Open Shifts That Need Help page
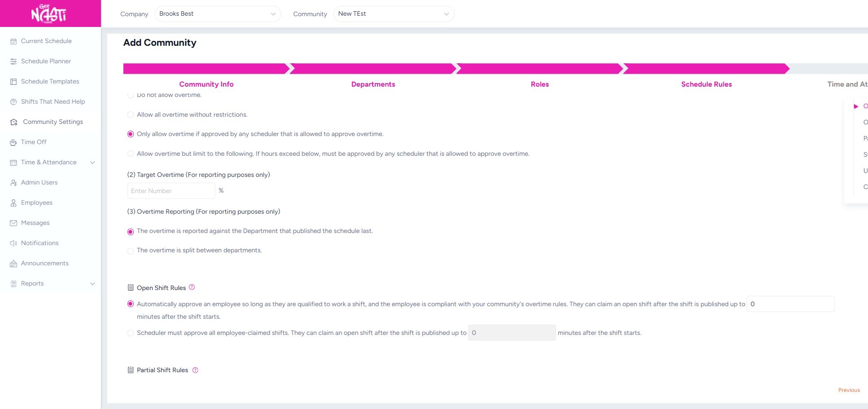Image resolution: width=868 pixels, height=409 pixels. 53,102
